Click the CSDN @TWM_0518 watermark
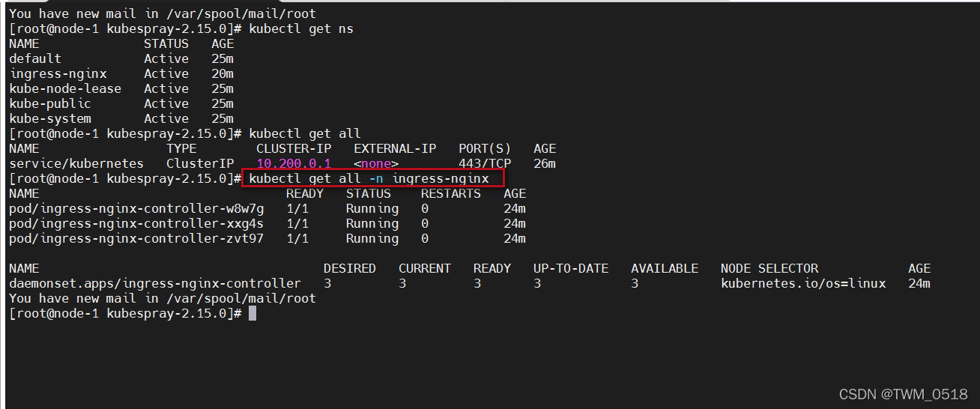This screenshot has height=409, width=980. [903, 394]
